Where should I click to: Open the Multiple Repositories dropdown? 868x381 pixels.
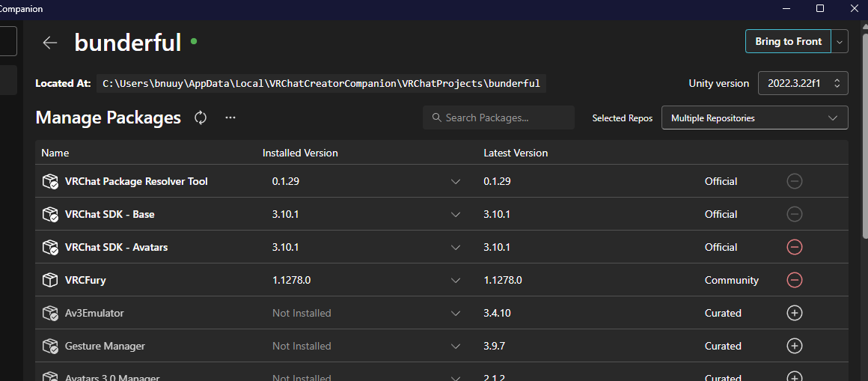click(754, 118)
